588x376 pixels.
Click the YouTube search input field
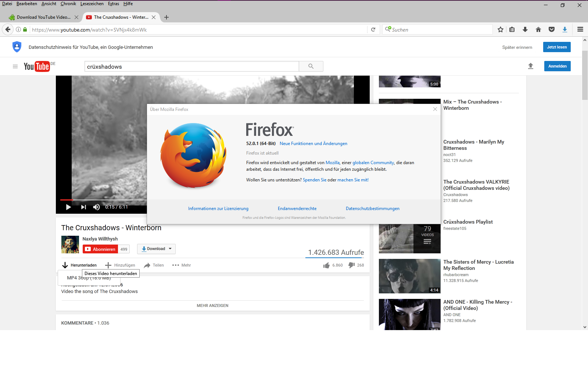coord(192,66)
